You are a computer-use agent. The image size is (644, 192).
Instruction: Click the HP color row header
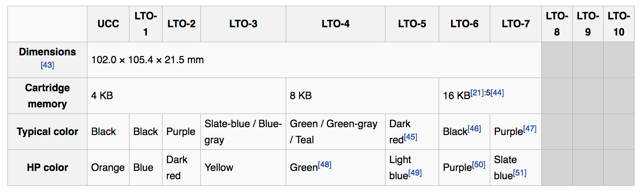pyautogui.click(x=47, y=168)
